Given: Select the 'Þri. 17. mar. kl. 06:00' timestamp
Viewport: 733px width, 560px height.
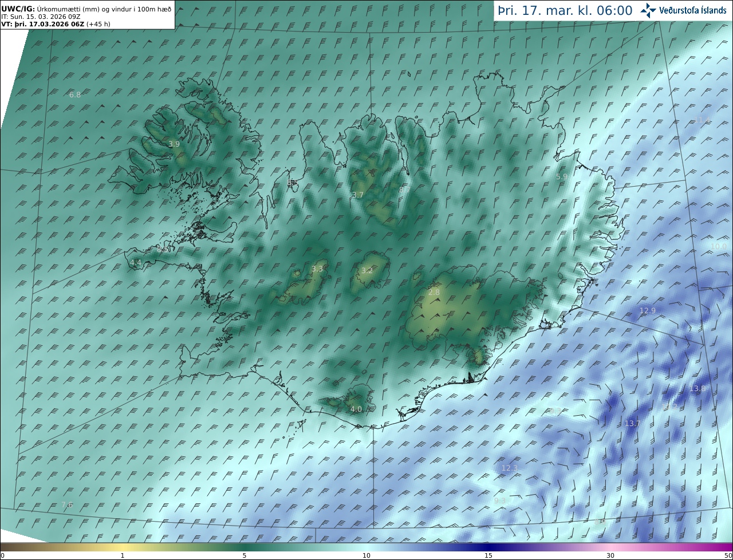Looking at the screenshot, I should pos(565,11).
